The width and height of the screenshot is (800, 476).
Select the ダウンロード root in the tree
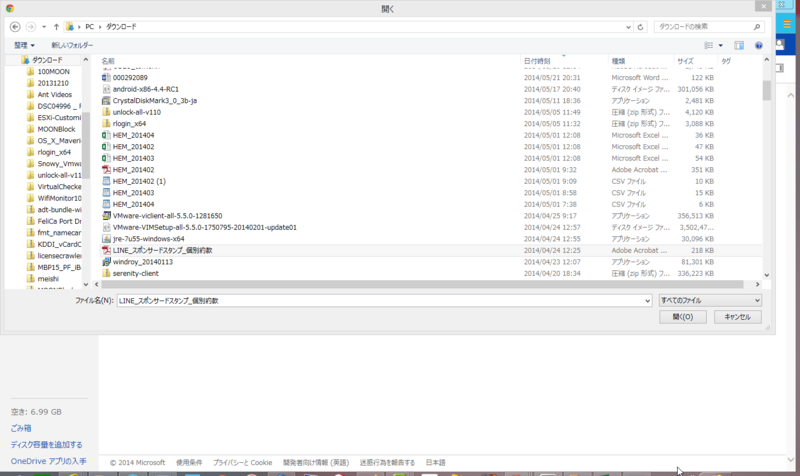click(47, 60)
